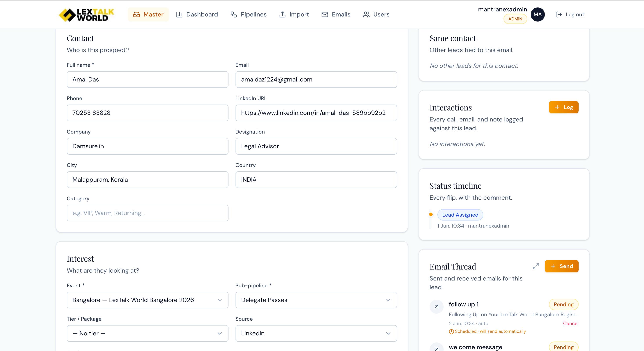This screenshot has width=644, height=351.
Task: Click the Log out link
Action: pos(570,14)
